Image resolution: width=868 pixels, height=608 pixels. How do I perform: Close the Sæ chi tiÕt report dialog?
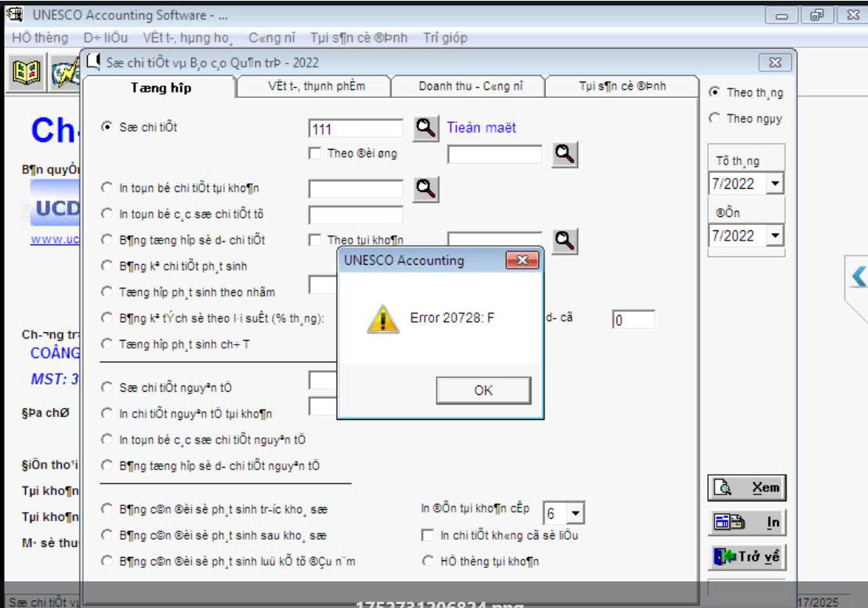(x=775, y=63)
